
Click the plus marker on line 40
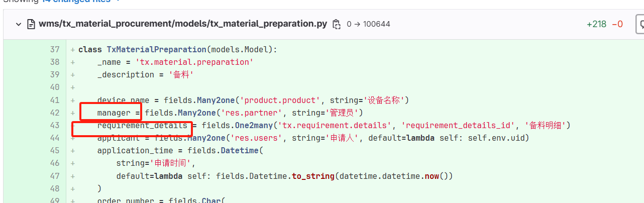coord(73,87)
